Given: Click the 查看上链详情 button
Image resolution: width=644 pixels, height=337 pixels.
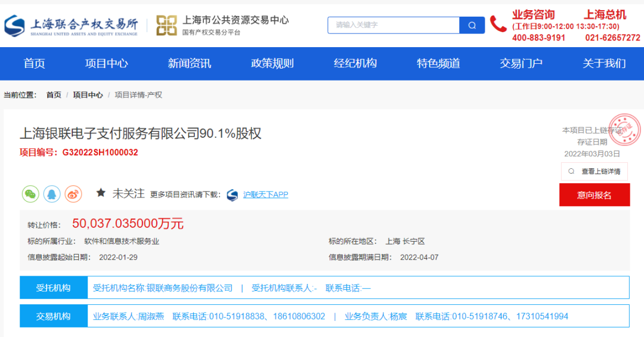Looking at the screenshot, I should click(x=595, y=171).
